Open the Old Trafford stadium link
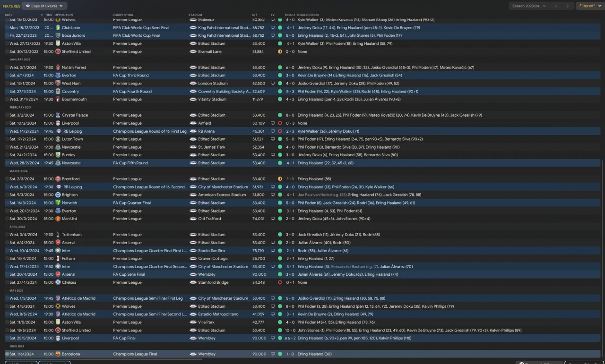This screenshot has height=364, width=605. tap(209, 219)
